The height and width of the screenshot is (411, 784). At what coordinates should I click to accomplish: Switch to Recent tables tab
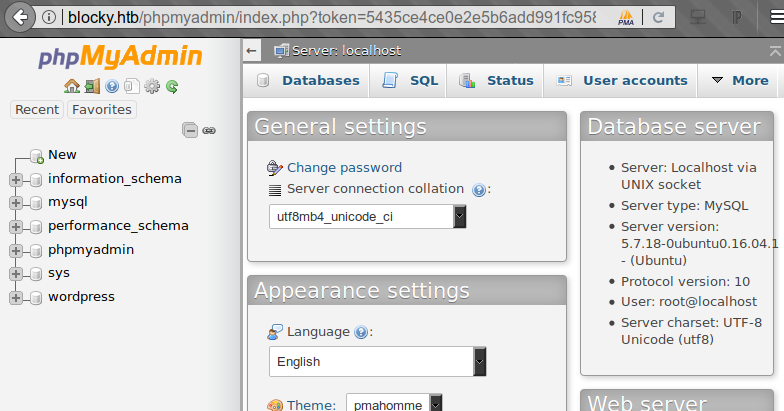coord(37,110)
